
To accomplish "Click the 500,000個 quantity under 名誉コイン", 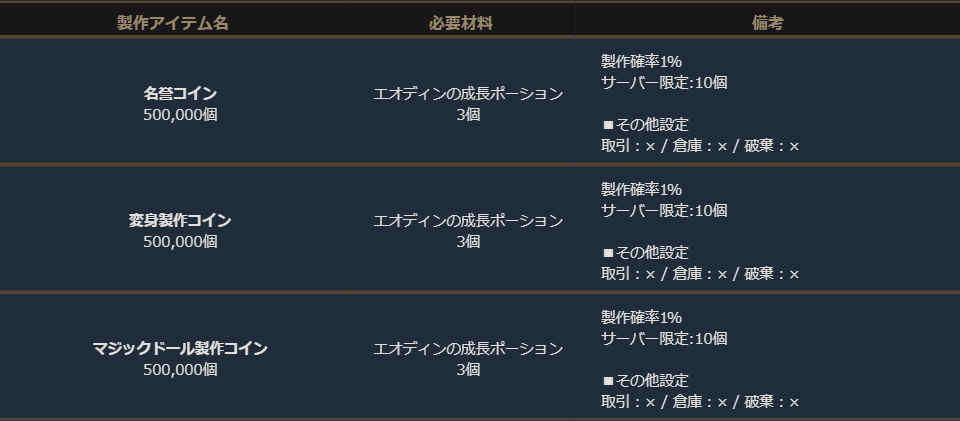I will [x=180, y=114].
